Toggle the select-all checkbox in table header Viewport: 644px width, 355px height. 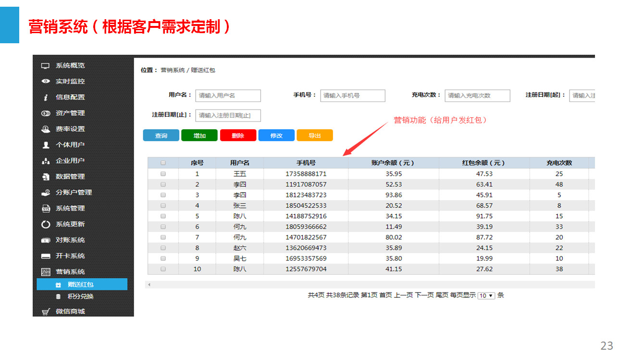coord(163,163)
